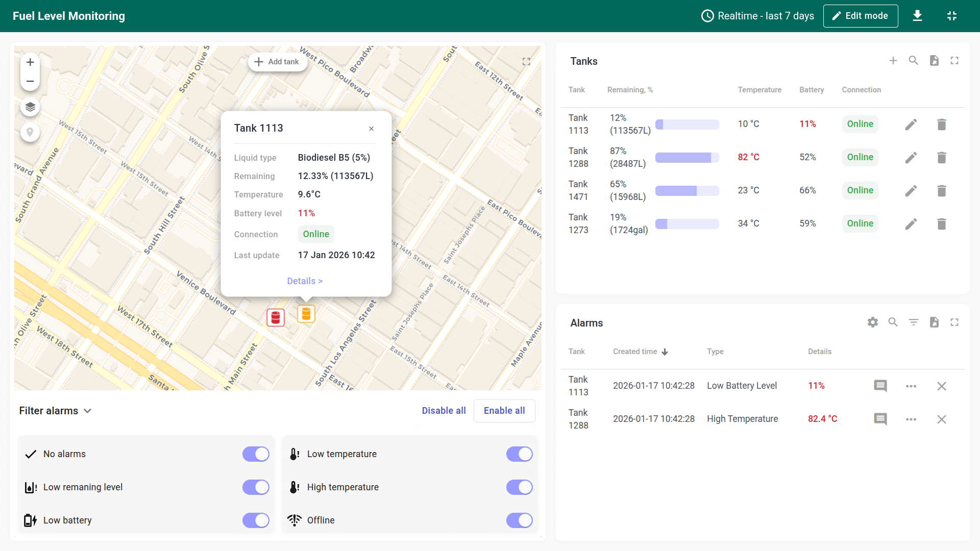Image resolution: width=980 pixels, height=551 pixels.
Task: Click the Edit mode button
Action: coord(861,16)
